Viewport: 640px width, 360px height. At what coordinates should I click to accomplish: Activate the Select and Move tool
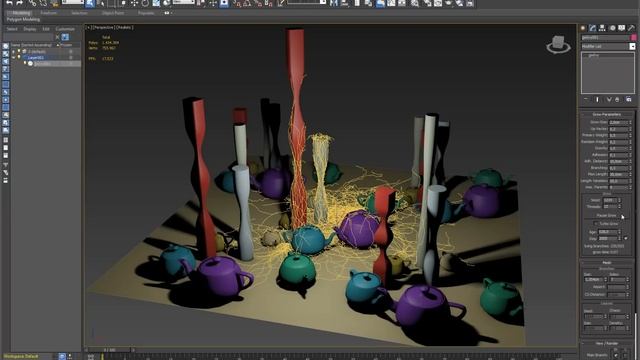coord(134,4)
